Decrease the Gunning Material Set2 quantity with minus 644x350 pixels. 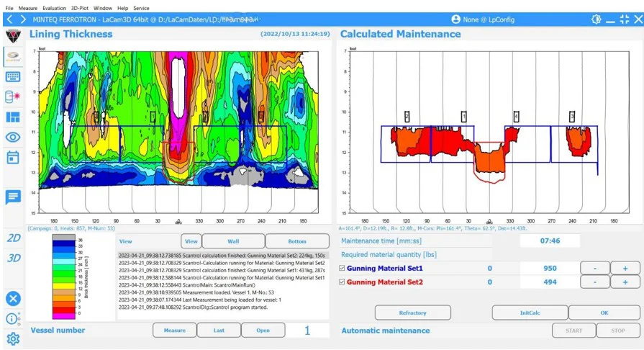coord(594,282)
